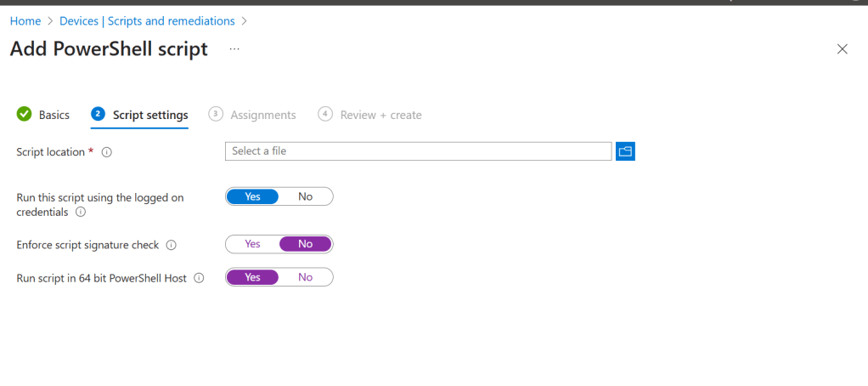Click the info icon beside Enforce script signature check

pyautogui.click(x=171, y=245)
